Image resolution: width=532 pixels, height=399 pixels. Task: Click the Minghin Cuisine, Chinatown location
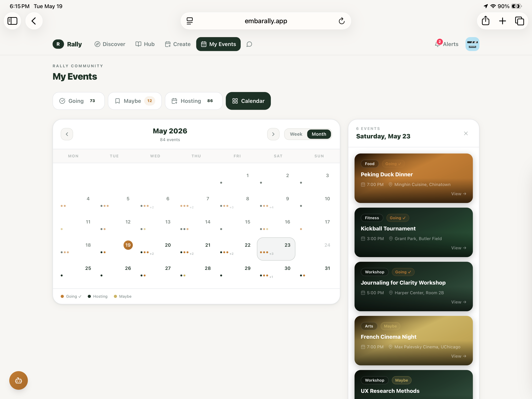tap(419, 184)
